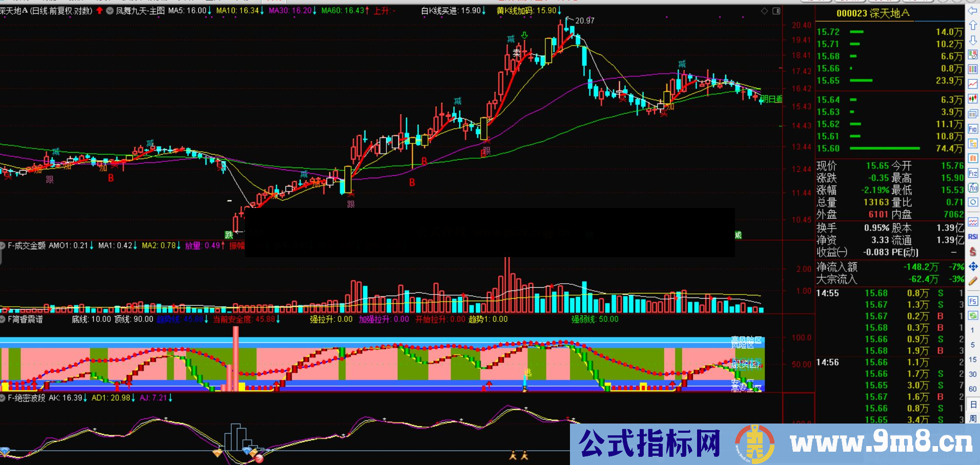This screenshot has height=465, width=980.
Task: Select the 周 weekly period
Action: click(972, 418)
